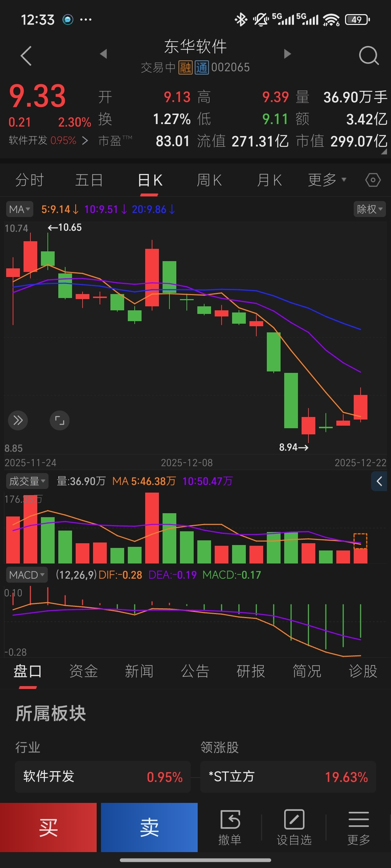391x868 pixels.
Task: Collapse the volume side panel arrow
Action: pyautogui.click(x=379, y=481)
